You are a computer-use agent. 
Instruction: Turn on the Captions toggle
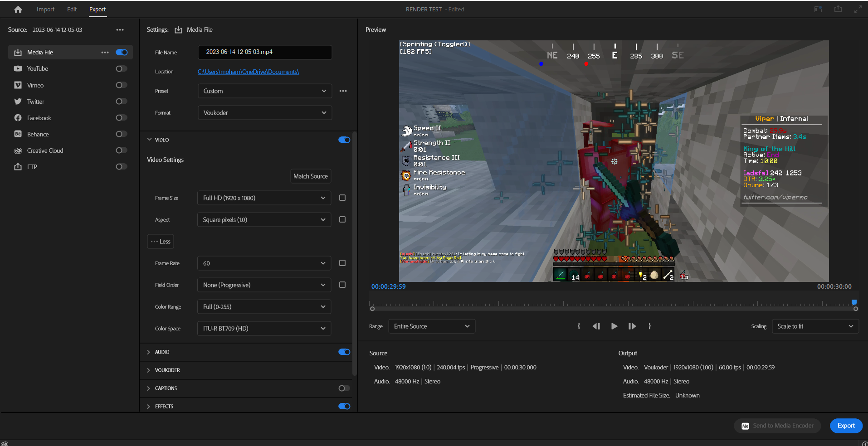pyautogui.click(x=344, y=388)
